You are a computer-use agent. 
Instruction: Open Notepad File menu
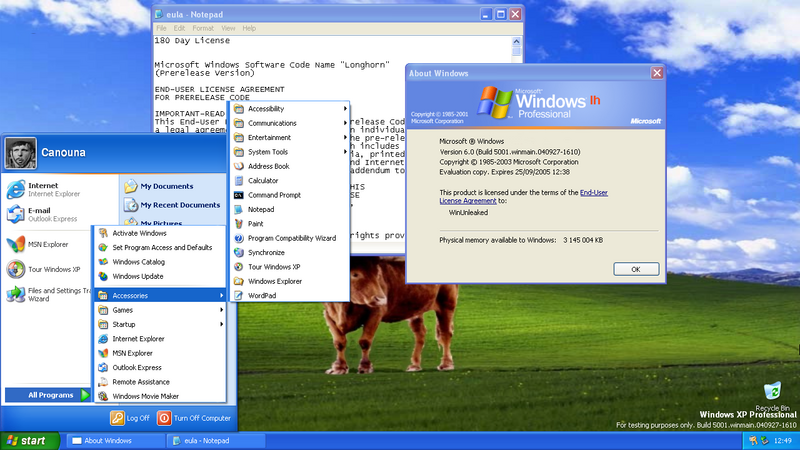161,28
